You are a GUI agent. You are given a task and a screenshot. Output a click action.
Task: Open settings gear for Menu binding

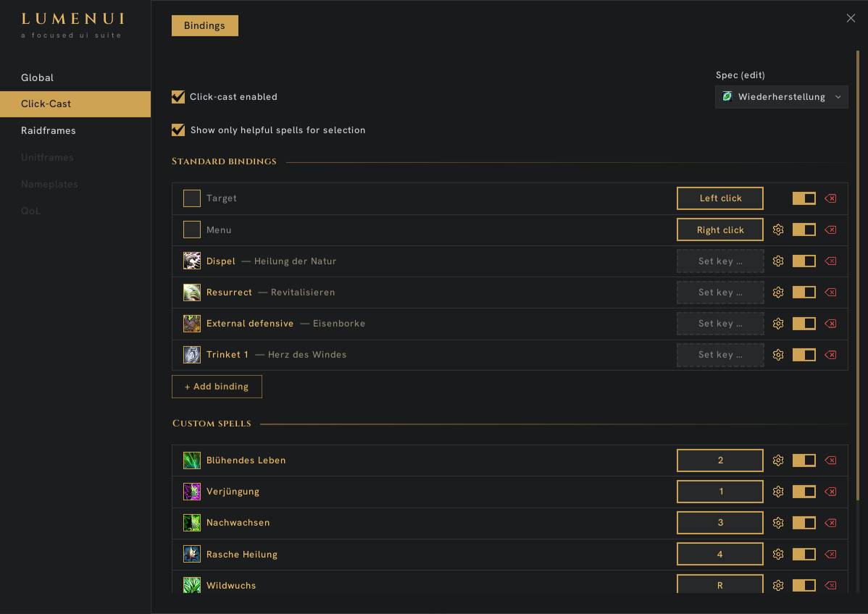(777, 230)
